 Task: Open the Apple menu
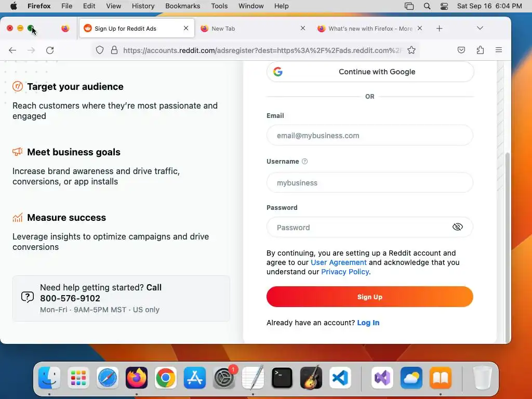tap(14, 6)
